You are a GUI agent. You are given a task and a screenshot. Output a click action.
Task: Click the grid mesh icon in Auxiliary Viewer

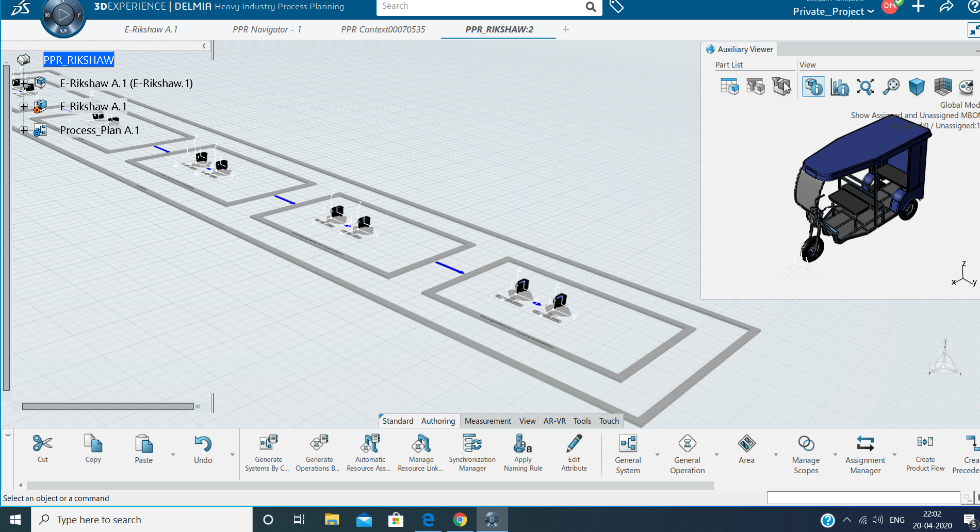pos(943,87)
